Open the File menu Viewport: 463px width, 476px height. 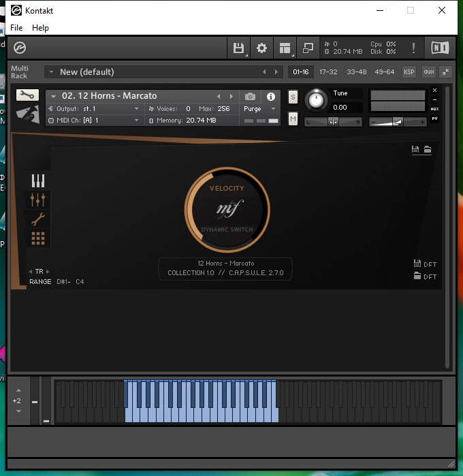pyautogui.click(x=16, y=28)
